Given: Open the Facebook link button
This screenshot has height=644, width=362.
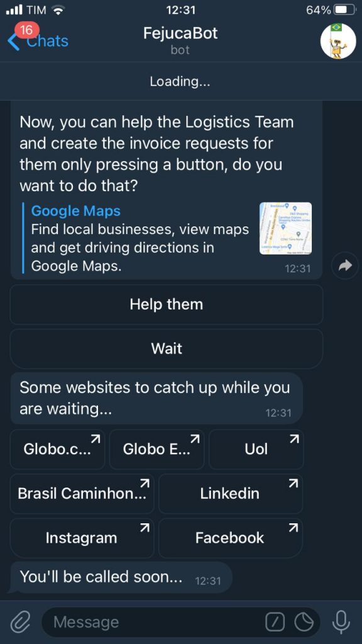Looking at the screenshot, I should pyautogui.click(x=230, y=538).
